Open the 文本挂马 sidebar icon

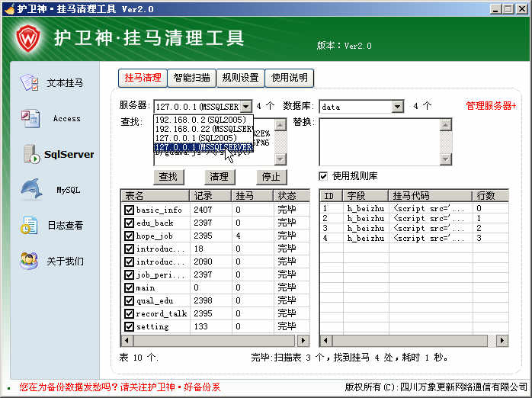point(30,82)
